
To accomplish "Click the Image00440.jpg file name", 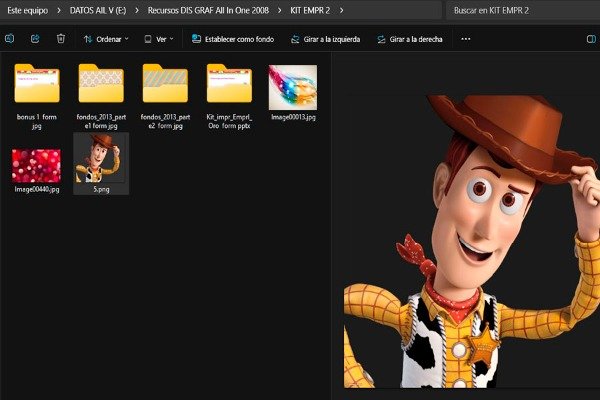I will [x=37, y=189].
